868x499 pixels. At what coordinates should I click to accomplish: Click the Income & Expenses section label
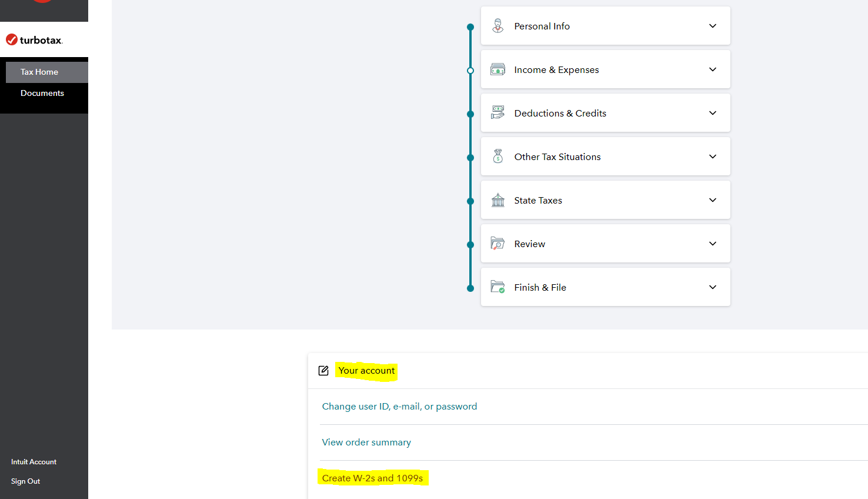pos(556,69)
